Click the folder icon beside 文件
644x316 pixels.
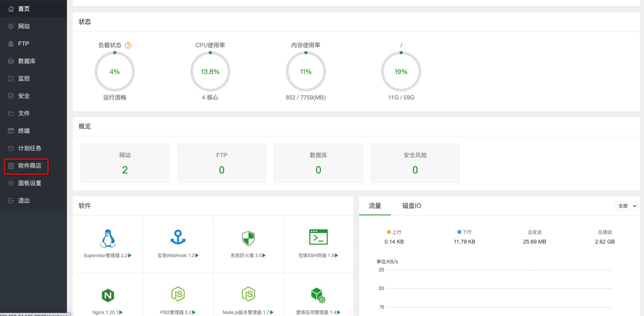pos(11,113)
